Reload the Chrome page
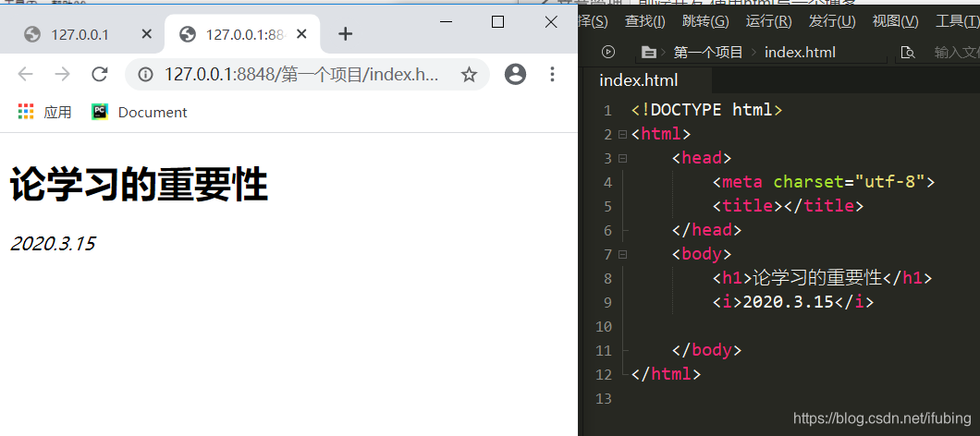980x436 pixels. pos(99,75)
